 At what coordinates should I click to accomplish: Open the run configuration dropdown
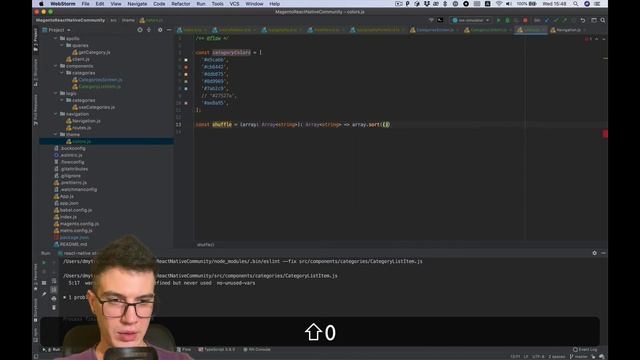[471, 20]
